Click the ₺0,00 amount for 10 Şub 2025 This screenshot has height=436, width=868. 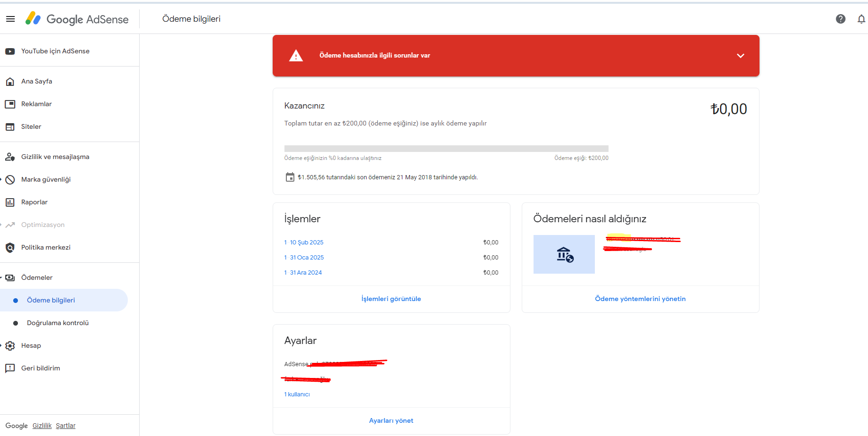pyautogui.click(x=491, y=242)
